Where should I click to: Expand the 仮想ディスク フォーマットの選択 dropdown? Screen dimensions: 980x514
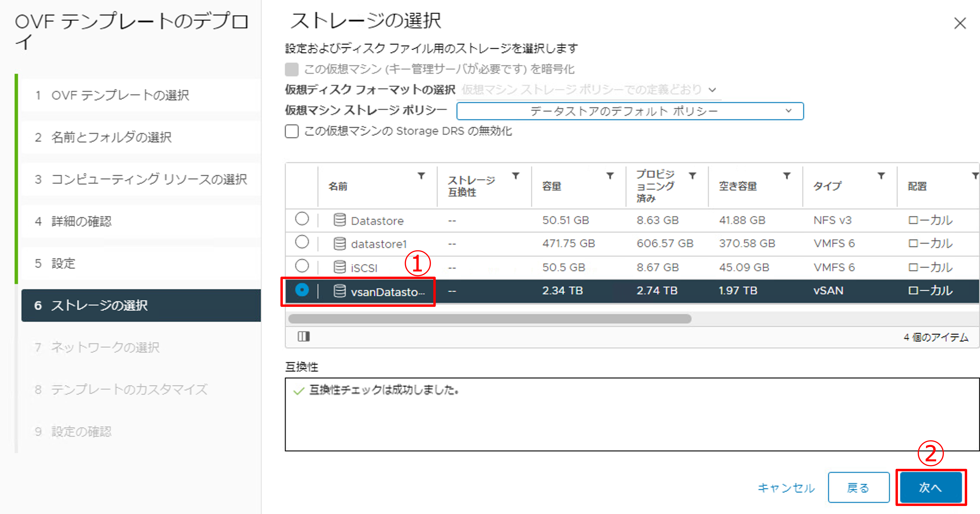(x=590, y=90)
